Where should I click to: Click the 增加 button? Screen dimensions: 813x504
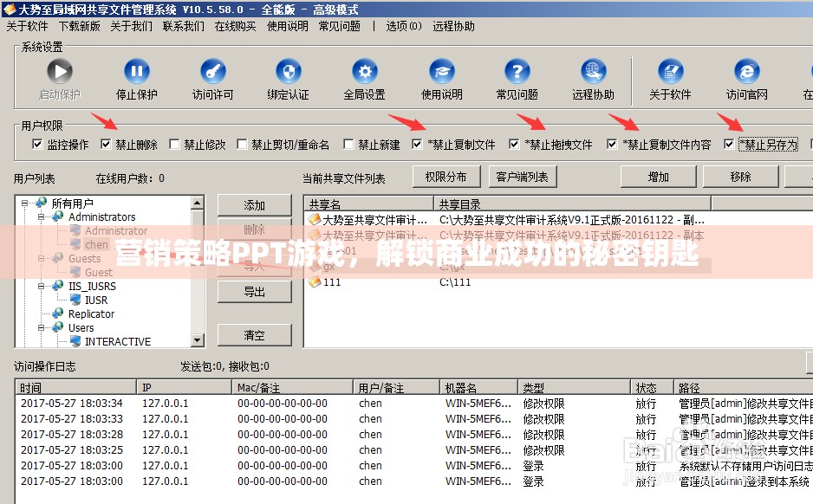click(x=659, y=177)
